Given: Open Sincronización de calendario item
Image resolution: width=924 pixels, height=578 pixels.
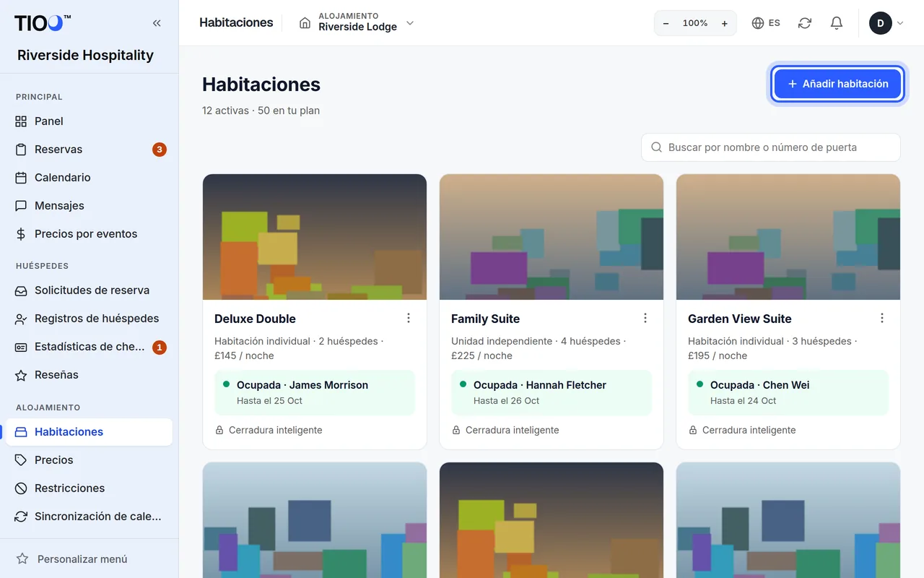Looking at the screenshot, I should (x=89, y=517).
